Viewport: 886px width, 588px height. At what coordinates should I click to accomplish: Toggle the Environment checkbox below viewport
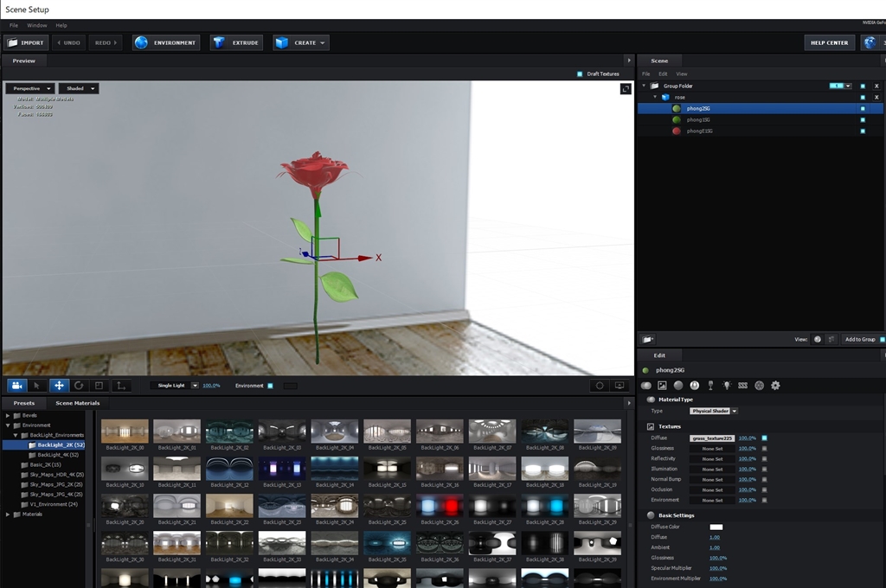coord(270,386)
